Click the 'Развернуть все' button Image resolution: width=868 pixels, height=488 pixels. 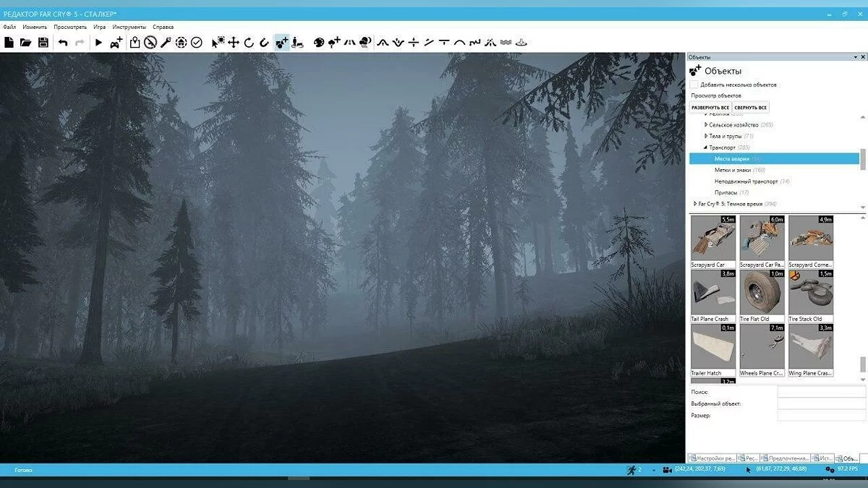click(710, 108)
